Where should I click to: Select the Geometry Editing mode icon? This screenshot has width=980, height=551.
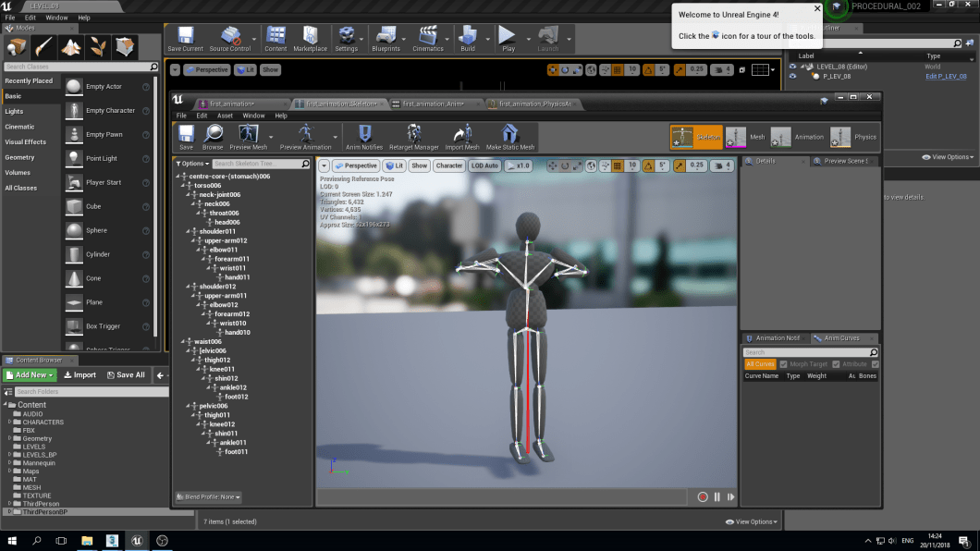click(x=125, y=47)
